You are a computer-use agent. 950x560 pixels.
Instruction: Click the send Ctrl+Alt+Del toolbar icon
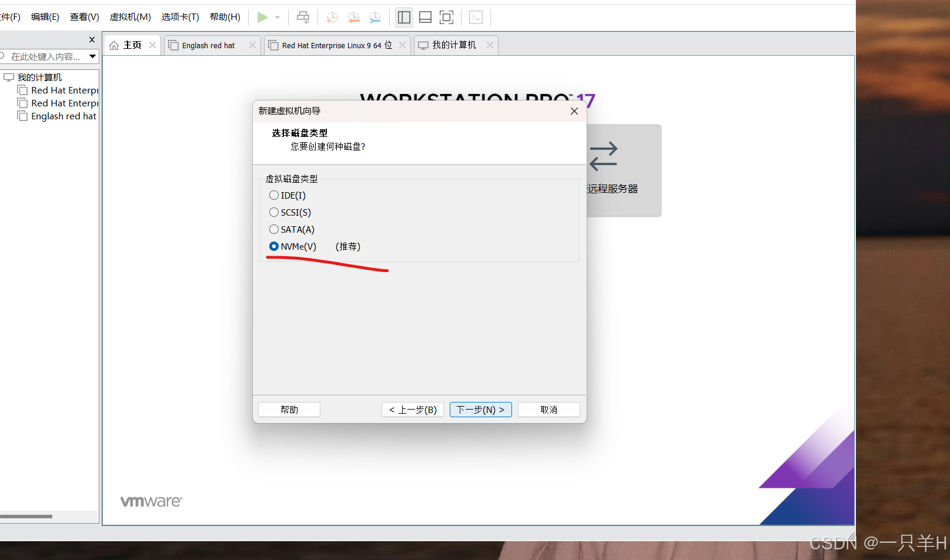click(x=303, y=18)
